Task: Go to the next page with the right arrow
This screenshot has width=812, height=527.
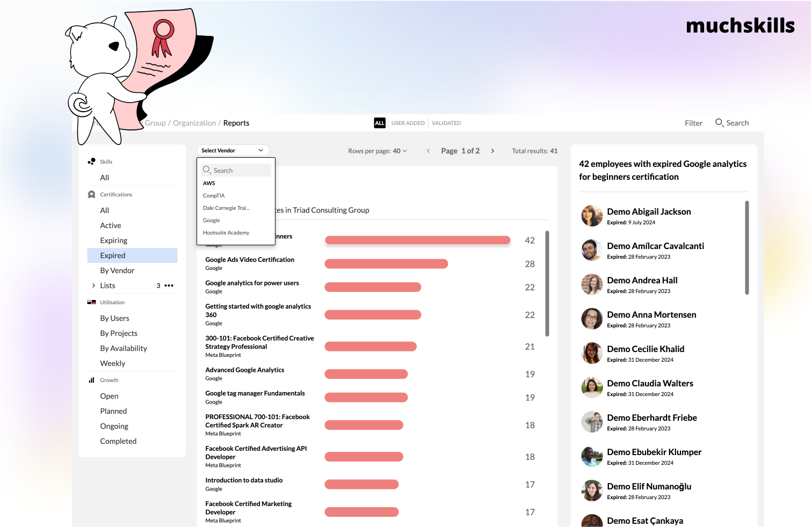Action: 492,151
